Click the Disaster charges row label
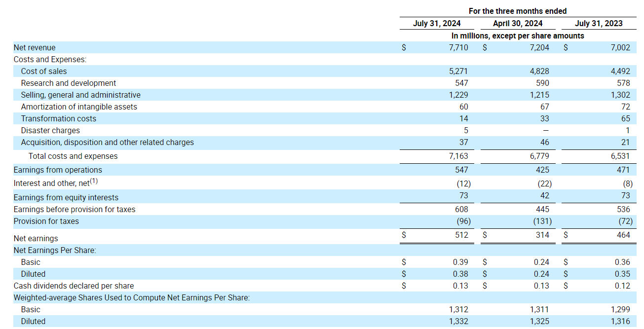 (x=50, y=131)
